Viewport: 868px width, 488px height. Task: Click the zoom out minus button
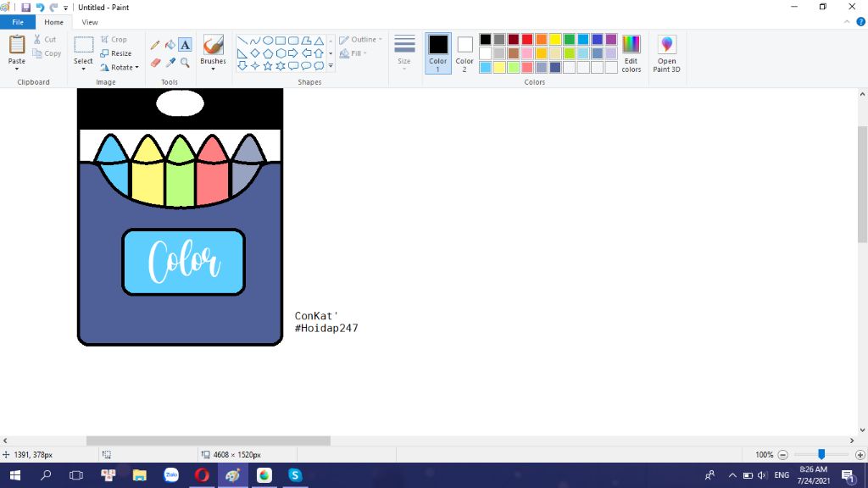[782, 455]
